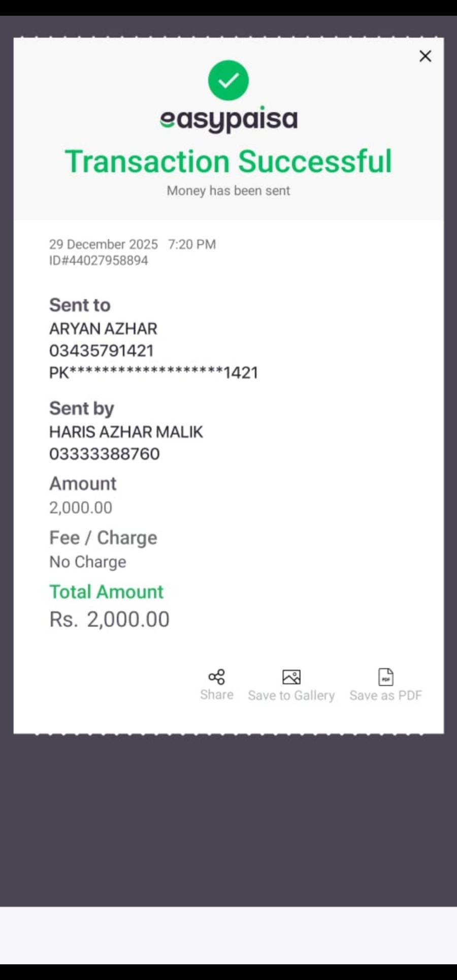Tap the masked PK account number
The image size is (457, 980).
point(153,373)
